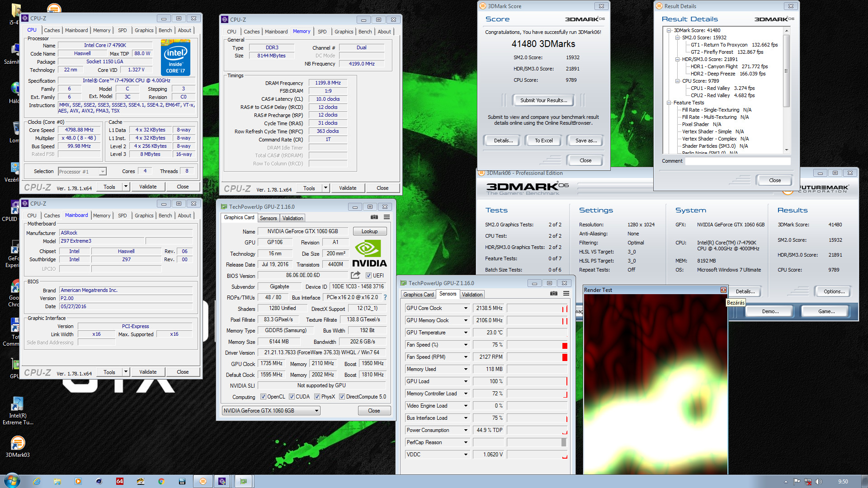The height and width of the screenshot is (488, 868).
Task: Switch to Validation tab in GPU-Z Graphics Card window
Action: tap(292, 218)
